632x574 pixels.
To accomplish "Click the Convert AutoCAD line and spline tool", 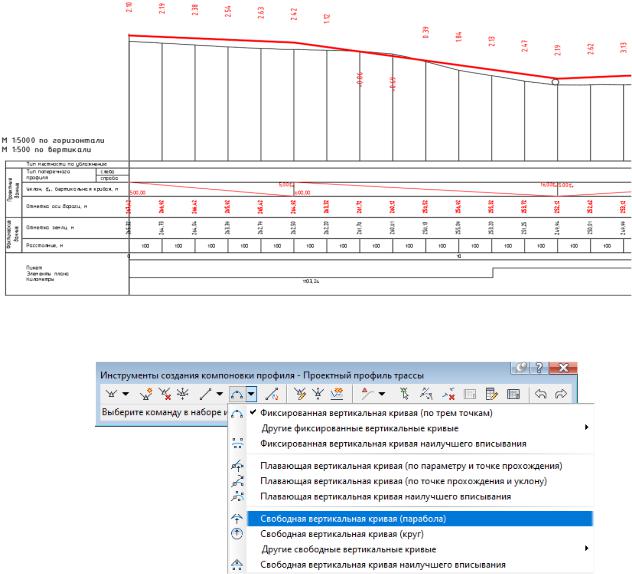I will click(x=272, y=394).
